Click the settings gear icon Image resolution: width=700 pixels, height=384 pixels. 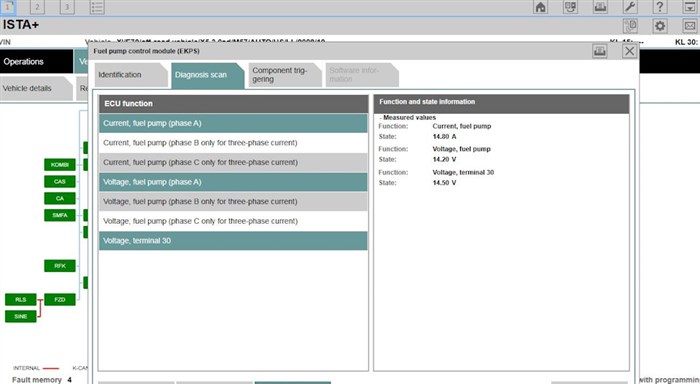660,26
